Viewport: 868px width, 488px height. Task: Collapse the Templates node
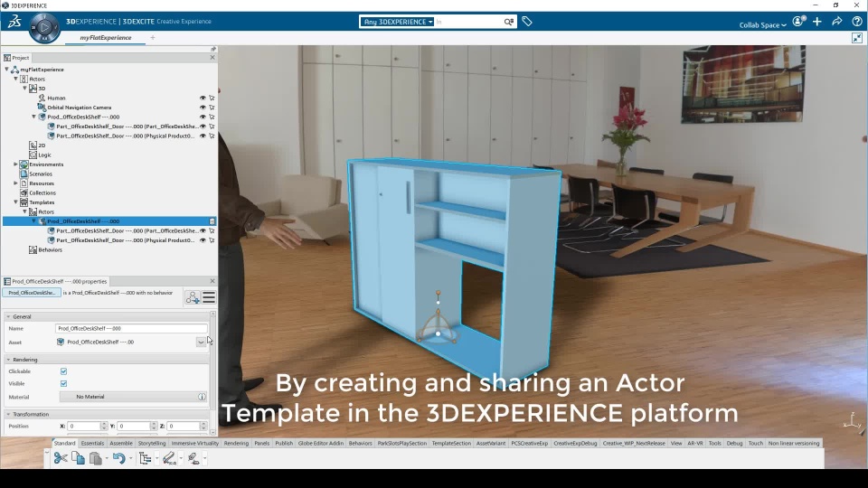[x=15, y=202]
